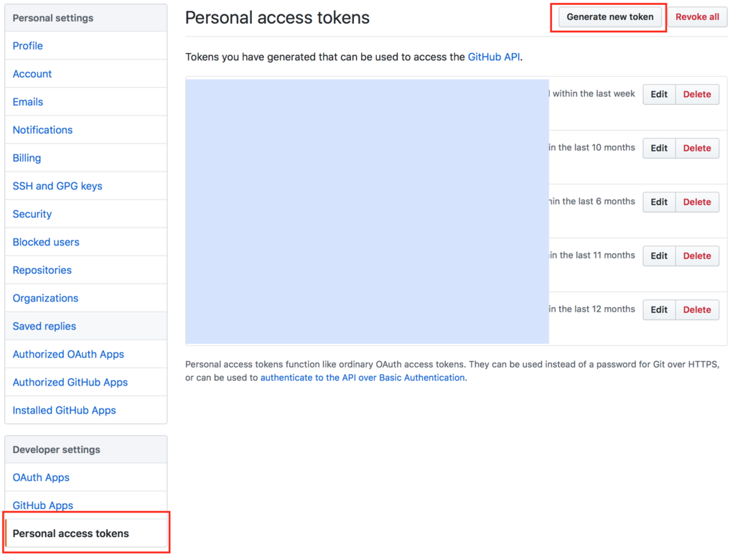View Blocked users list

[45, 242]
